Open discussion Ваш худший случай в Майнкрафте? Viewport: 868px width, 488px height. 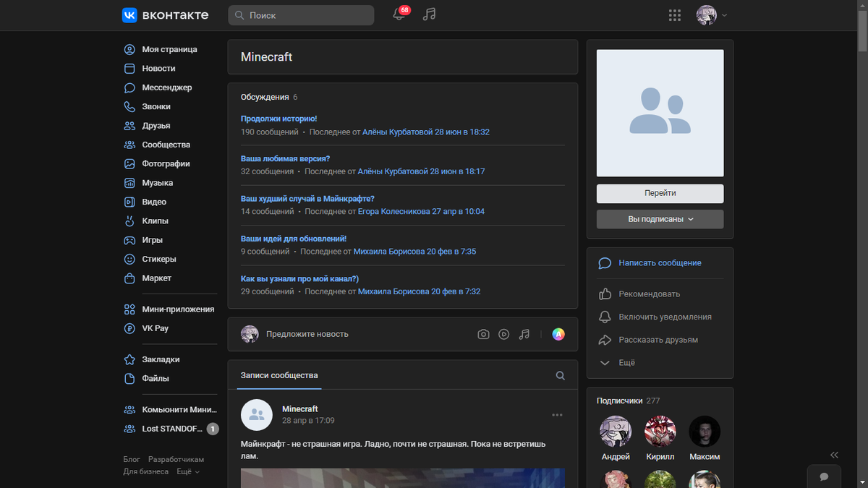tap(307, 198)
